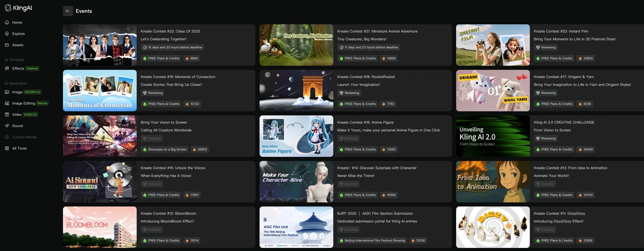Click Reviewing status icon on Contest #19

pyautogui.click(x=145, y=93)
